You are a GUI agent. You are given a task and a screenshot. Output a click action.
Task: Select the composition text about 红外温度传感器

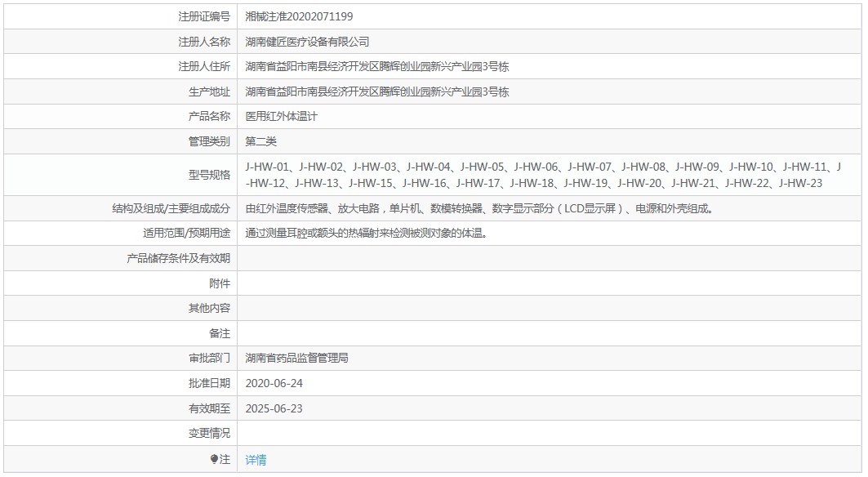[x=479, y=209]
